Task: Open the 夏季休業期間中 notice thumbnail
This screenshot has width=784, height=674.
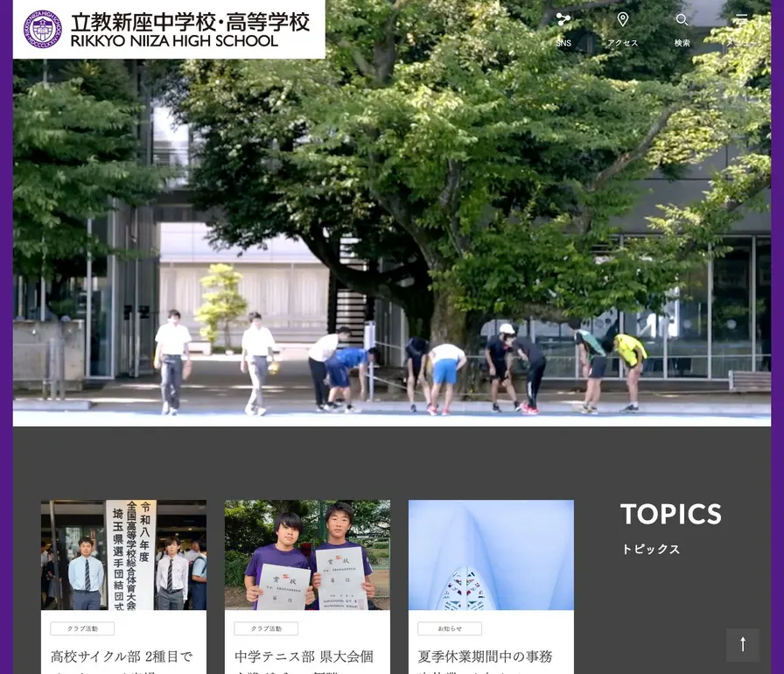Action: [491, 554]
